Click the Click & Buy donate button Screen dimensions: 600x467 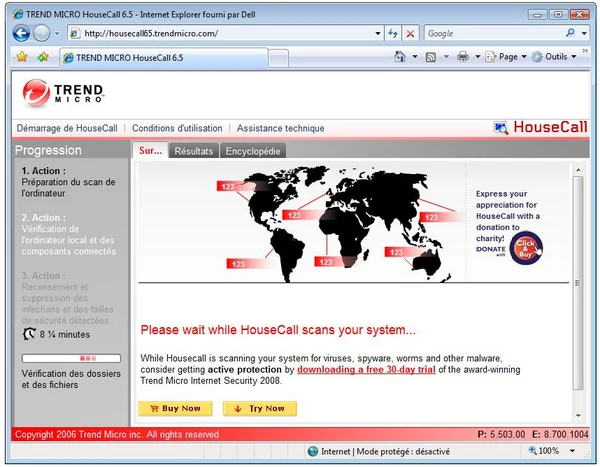526,248
